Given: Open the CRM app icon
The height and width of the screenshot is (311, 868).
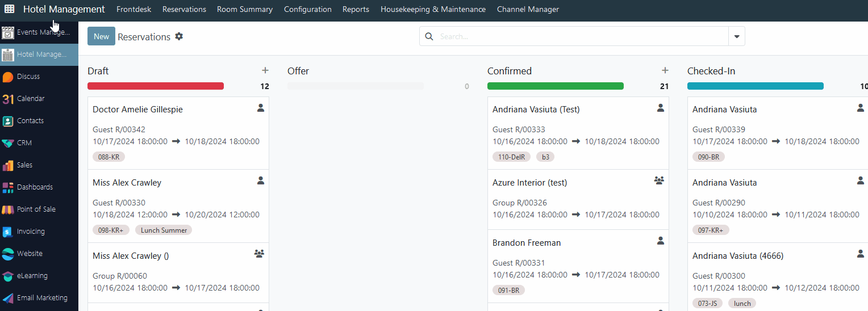Looking at the screenshot, I should click(8, 143).
